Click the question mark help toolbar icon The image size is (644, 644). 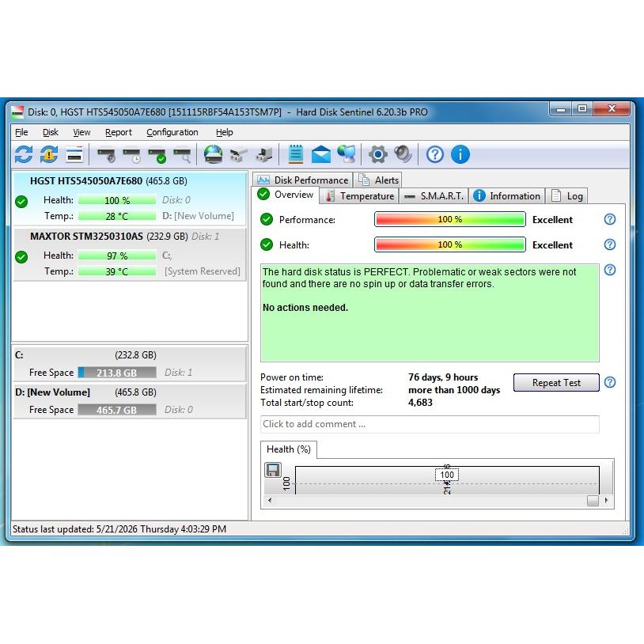(x=435, y=155)
